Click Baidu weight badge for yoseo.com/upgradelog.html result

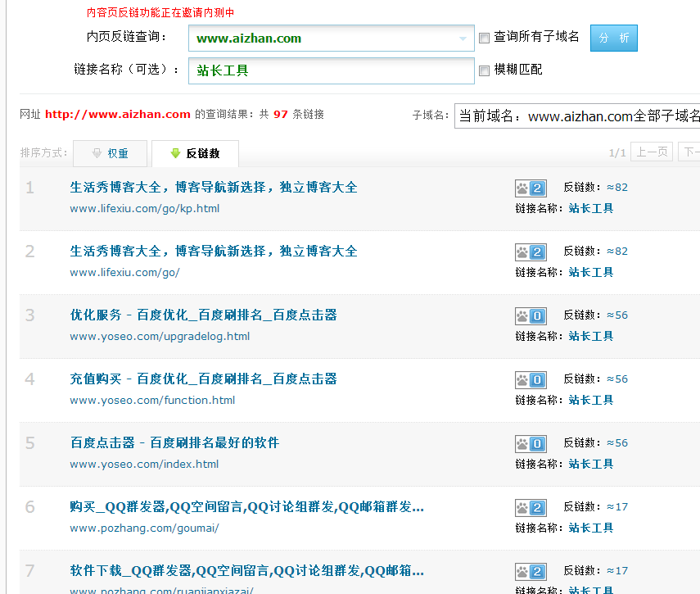pos(531,316)
